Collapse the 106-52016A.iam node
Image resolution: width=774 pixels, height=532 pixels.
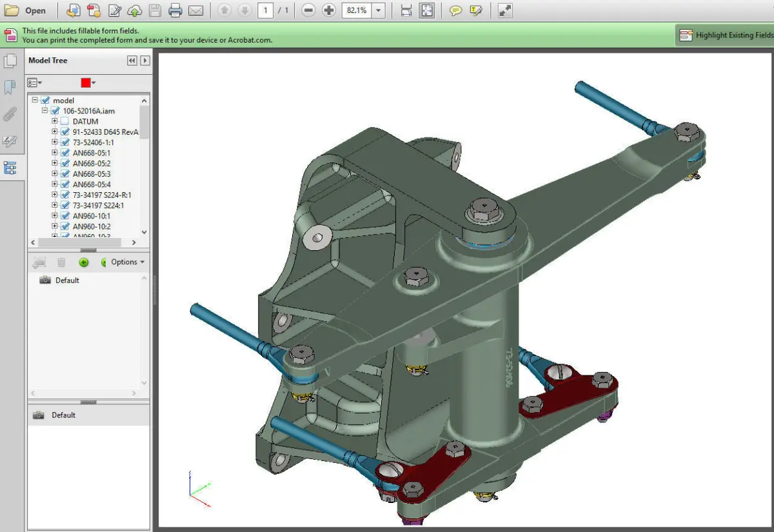(x=45, y=110)
